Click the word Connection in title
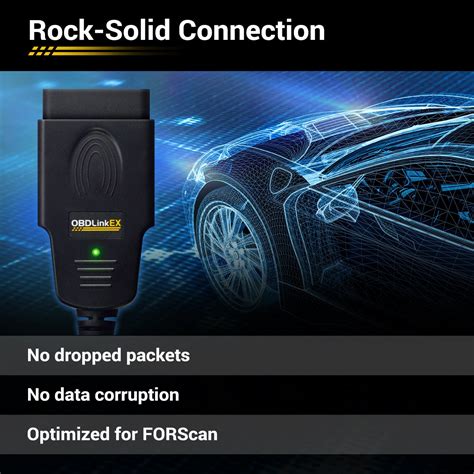474x474 pixels. coord(252,31)
